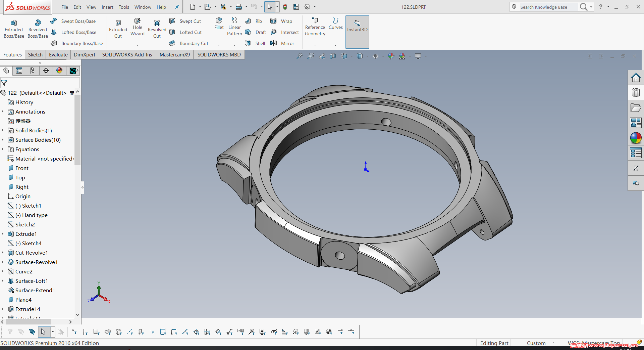Open the Reference Geometry dropdown arrow

point(315,45)
